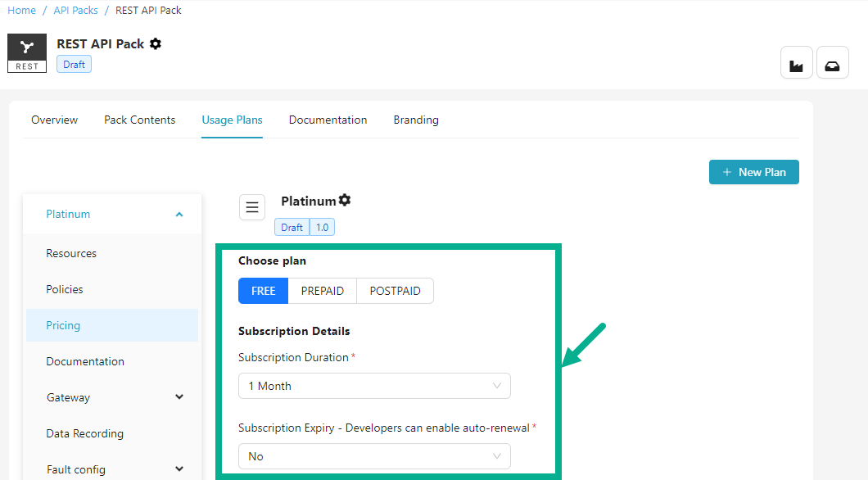Switch to the POSTPAID plan option
868x480 pixels.
(x=395, y=291)
